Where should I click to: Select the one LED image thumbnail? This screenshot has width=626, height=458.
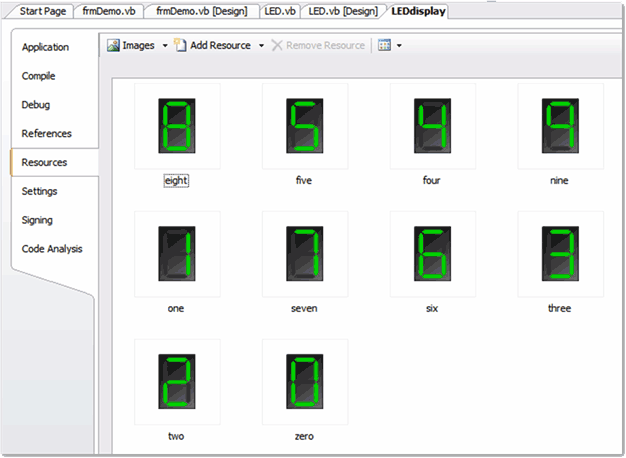pos(177,254)
